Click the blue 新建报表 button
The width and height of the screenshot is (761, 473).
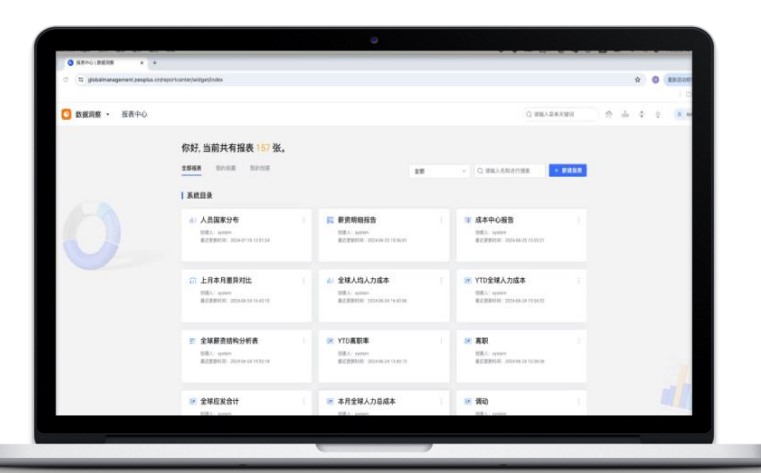point(568,171)
